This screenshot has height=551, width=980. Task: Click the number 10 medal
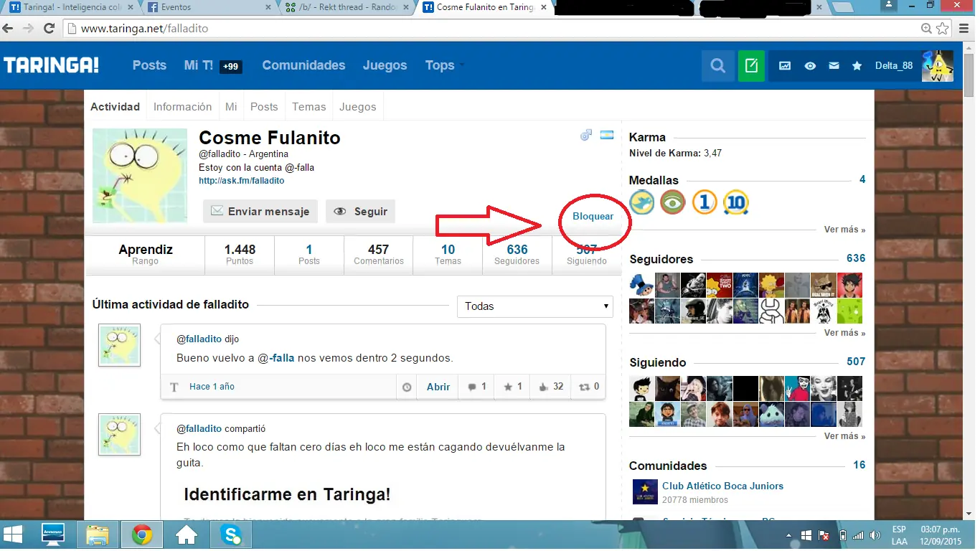pyautogui.click(x=736, y=202)
